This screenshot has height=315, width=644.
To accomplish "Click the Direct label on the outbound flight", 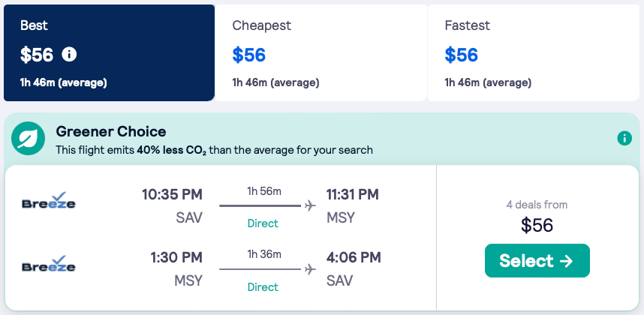I will click(x=263, y=223).
